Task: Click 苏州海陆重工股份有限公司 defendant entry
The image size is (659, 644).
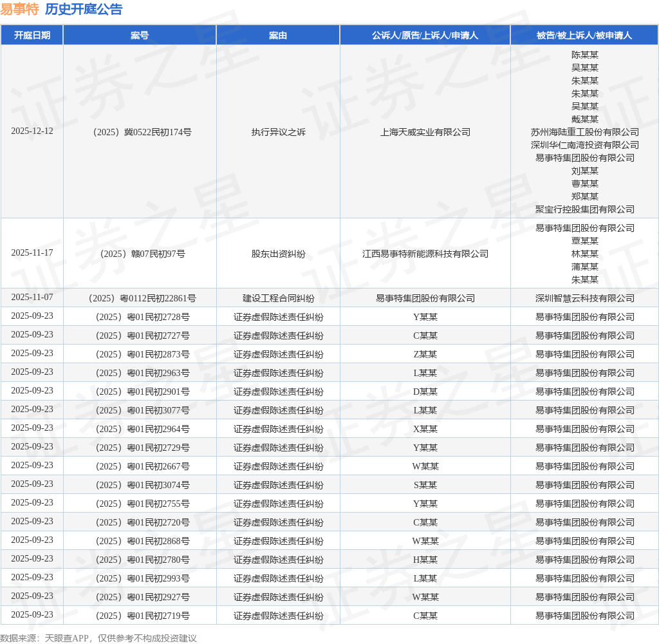Action: (x=584, y=132)
